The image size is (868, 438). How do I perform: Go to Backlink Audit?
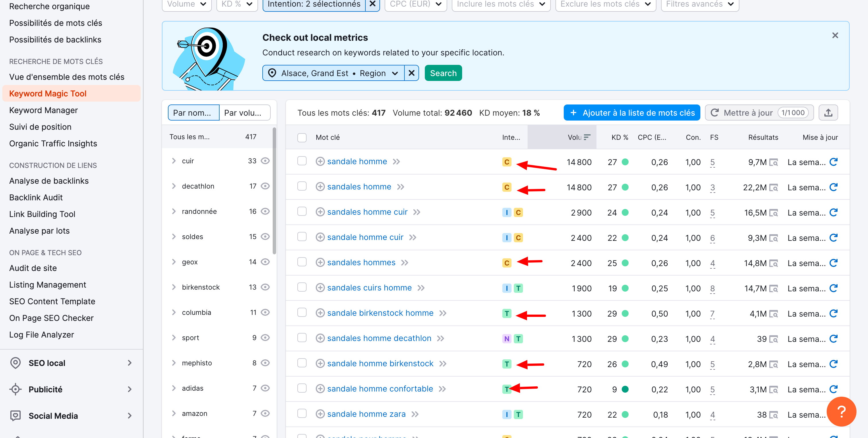click(36, 197)
